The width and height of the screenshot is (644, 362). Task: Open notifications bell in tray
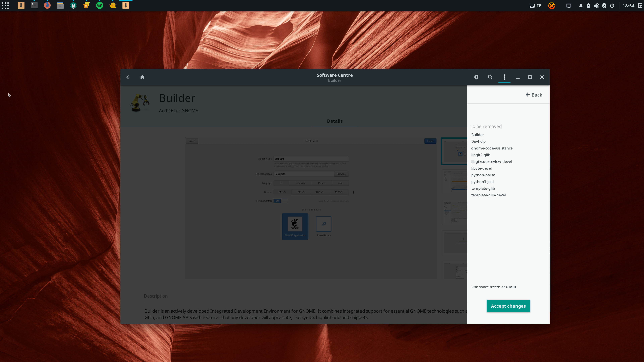pyautogui.click(x=581, y=6)
